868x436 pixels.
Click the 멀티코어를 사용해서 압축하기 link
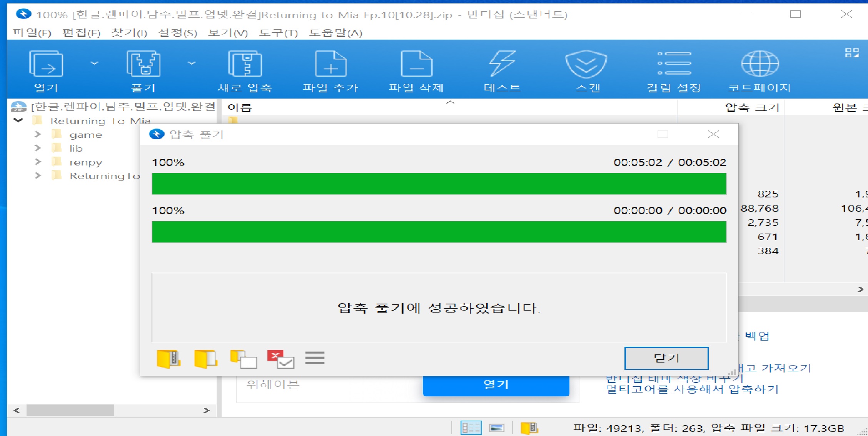(692, 389)
